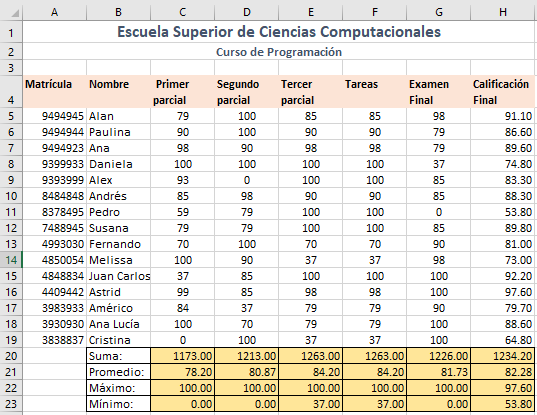Screen dimensions: 537x415
Task: Select column C header
Action: (x=183, y=12)
